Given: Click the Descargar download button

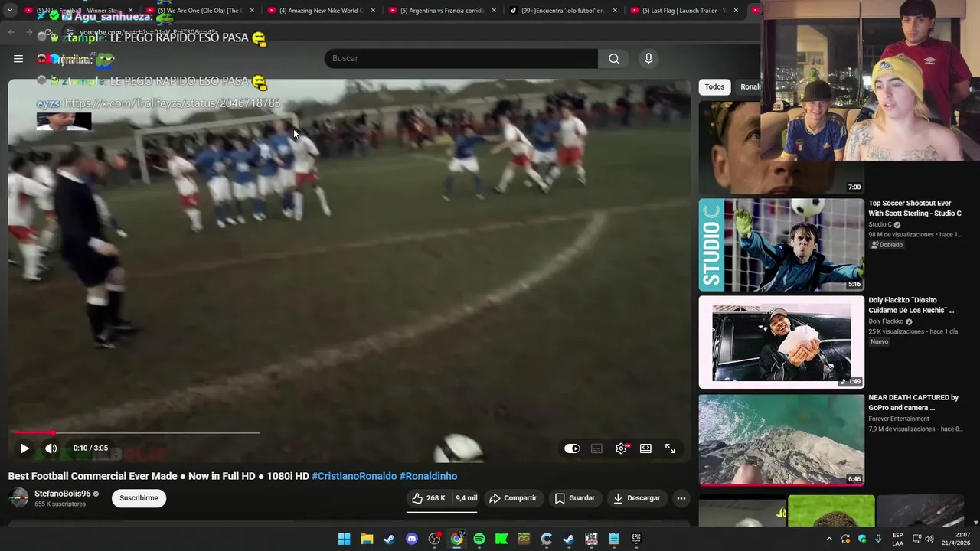Looking at the screenshot, I should (636, 498).
